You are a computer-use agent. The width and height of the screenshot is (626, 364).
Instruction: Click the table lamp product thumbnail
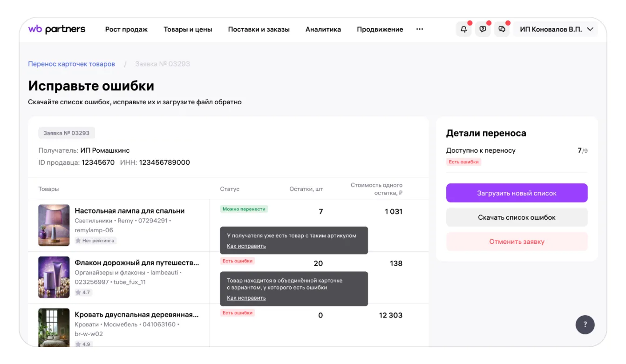pos(54,225)
